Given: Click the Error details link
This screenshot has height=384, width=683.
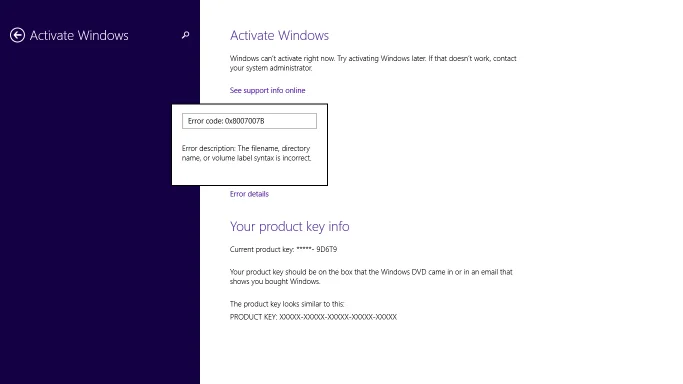Looking at the screenshot, I should [x=249, y=194].
